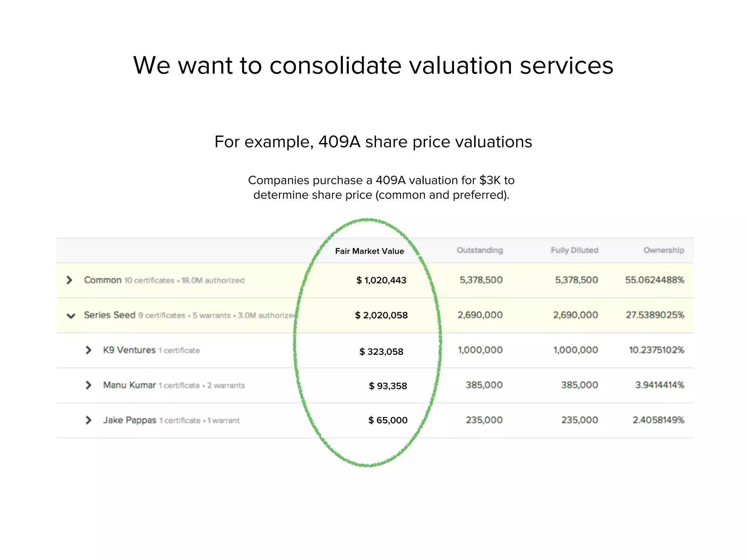
Task: Click the 3.9414414% ownership value
Action: [660, 385]
